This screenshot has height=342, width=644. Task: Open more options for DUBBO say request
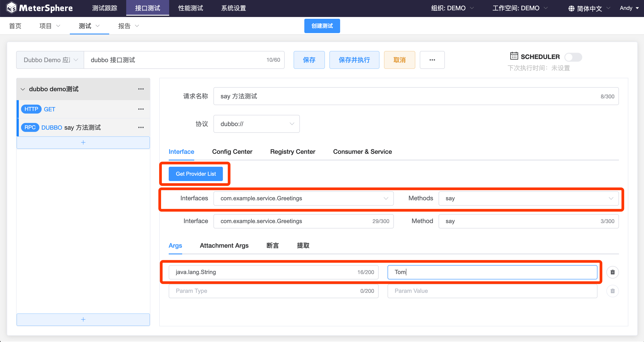(141, 127)
